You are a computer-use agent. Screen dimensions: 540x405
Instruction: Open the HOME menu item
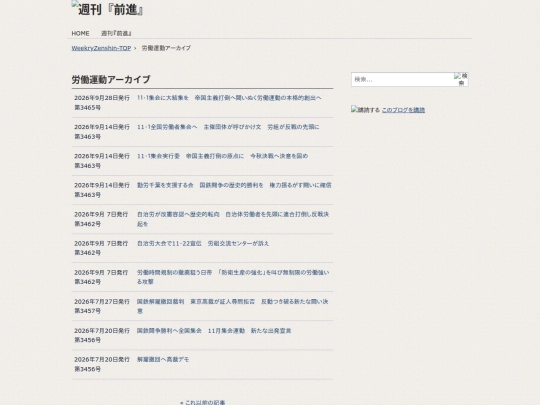80,33
